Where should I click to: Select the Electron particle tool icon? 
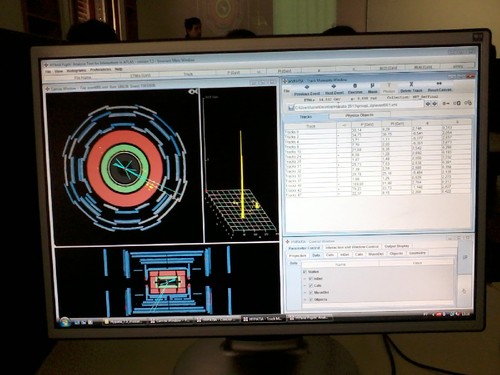click(x=355, y=86)
